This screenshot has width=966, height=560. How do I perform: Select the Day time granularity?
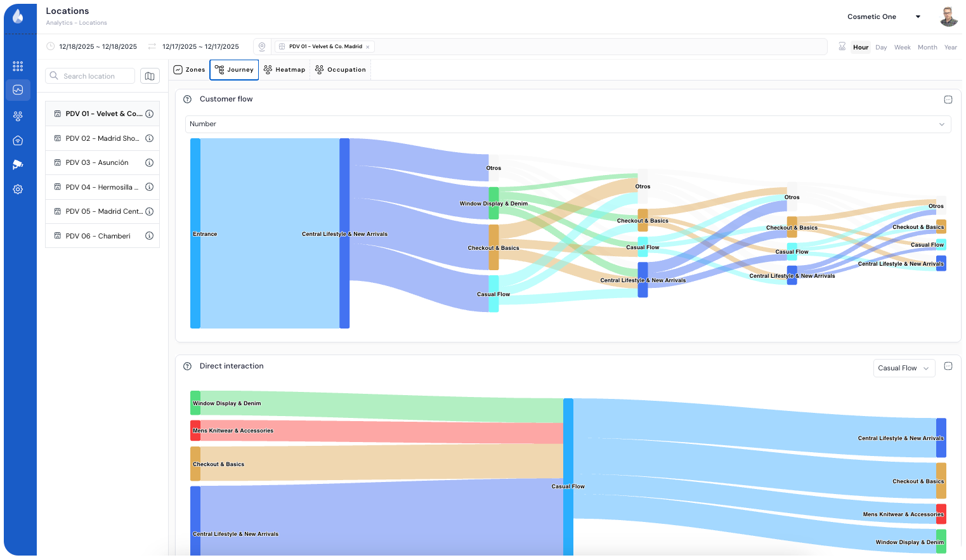(x=881, y=48)
